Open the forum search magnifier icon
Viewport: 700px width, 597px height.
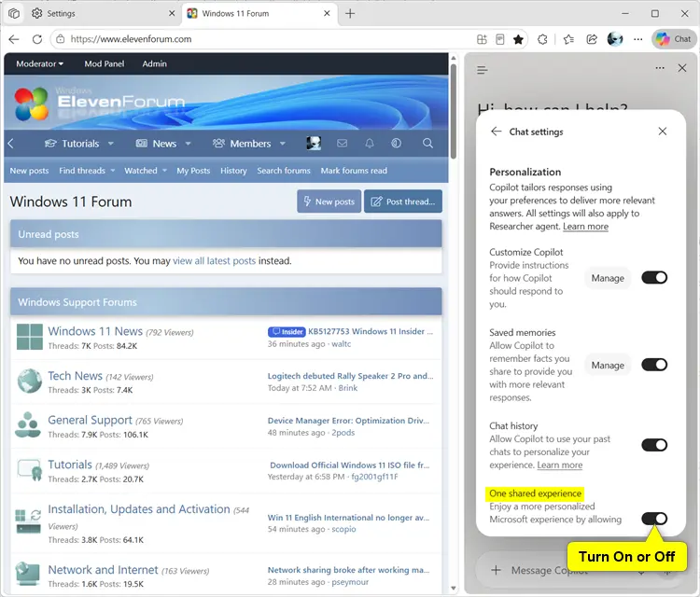pyautogui.click(x=427, y=144)
